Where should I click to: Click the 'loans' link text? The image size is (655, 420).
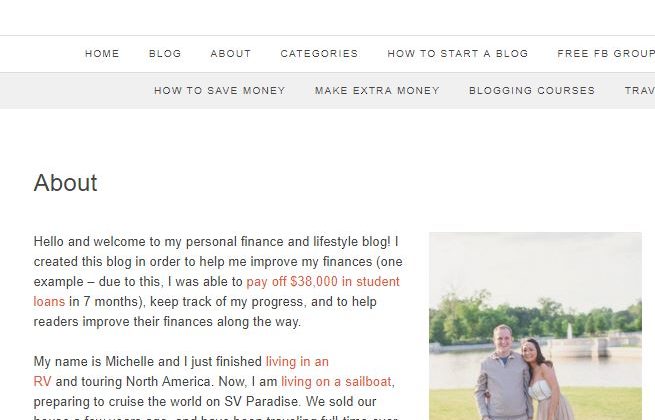pos(49,302)
